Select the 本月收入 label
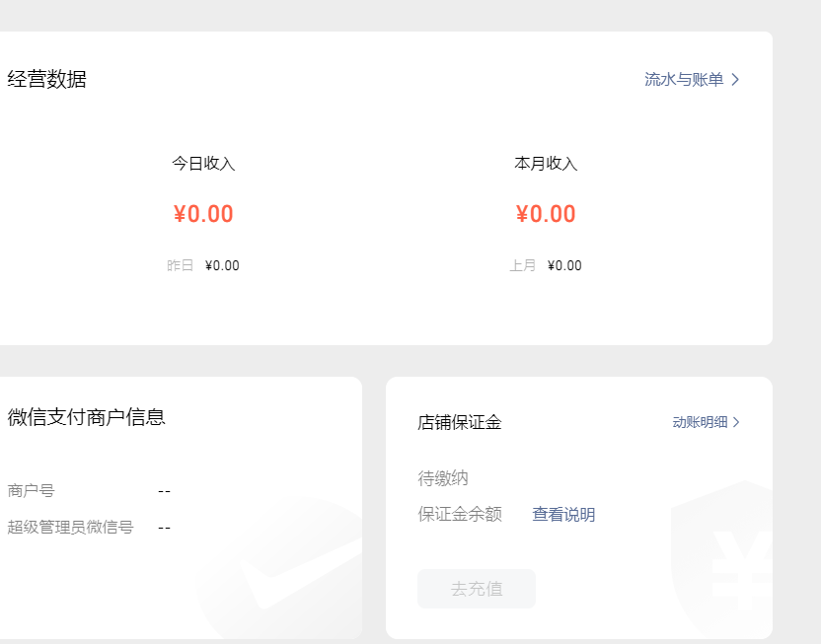The image size is (821, 644). coord(546,164)
